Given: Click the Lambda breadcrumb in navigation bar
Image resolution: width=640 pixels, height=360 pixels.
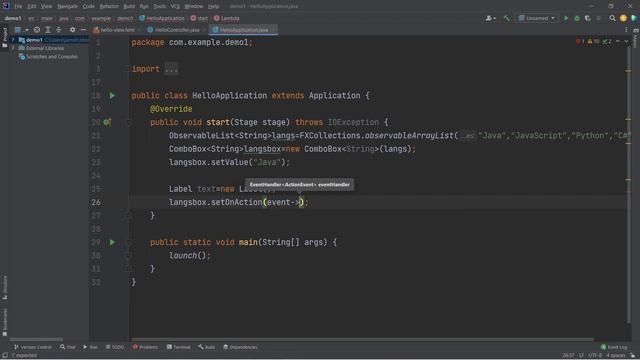Looking at the screenshot, I should pyautogui.click(x=227, y=18).
